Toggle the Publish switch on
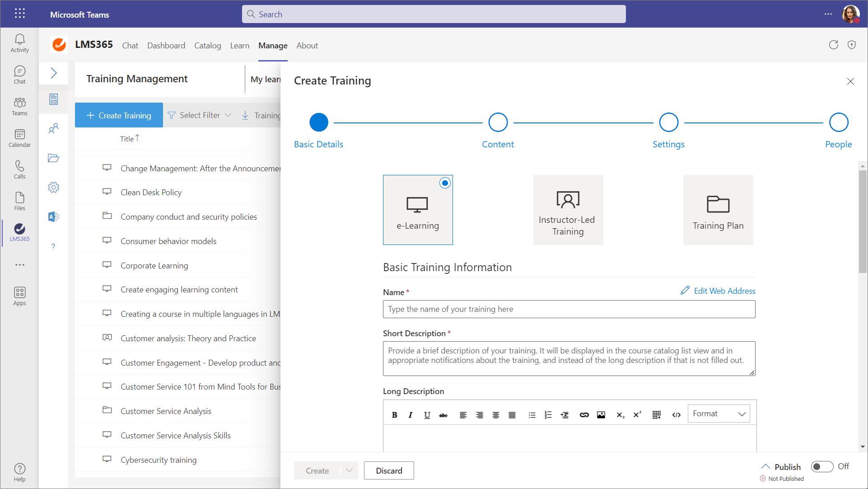This screenshot has width=868, height=489. [x=822, y=466]
